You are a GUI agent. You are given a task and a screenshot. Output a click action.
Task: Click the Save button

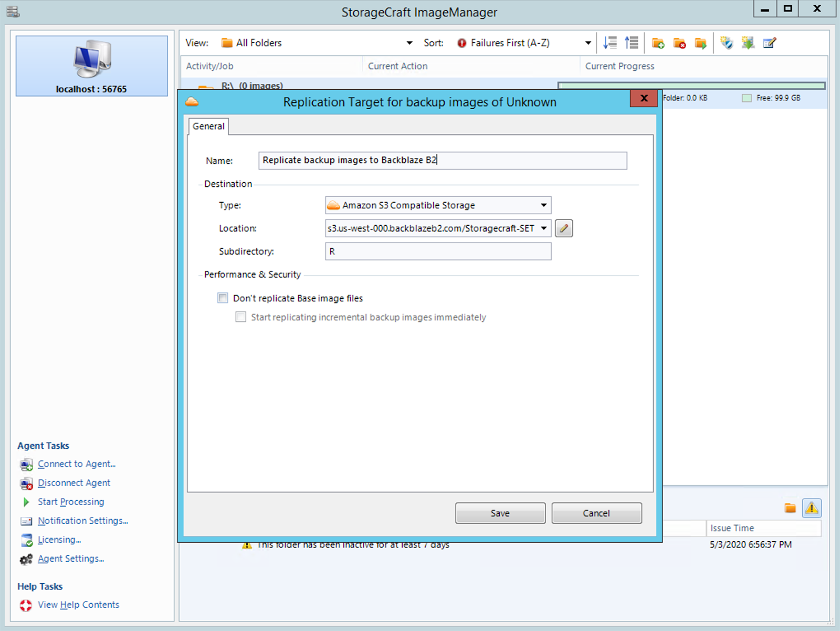[500, 513]
